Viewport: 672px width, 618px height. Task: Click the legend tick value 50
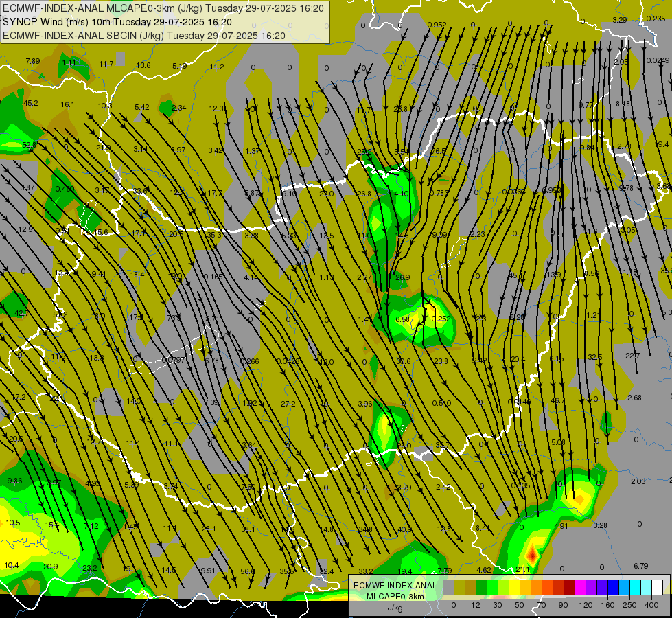point(520,605)
